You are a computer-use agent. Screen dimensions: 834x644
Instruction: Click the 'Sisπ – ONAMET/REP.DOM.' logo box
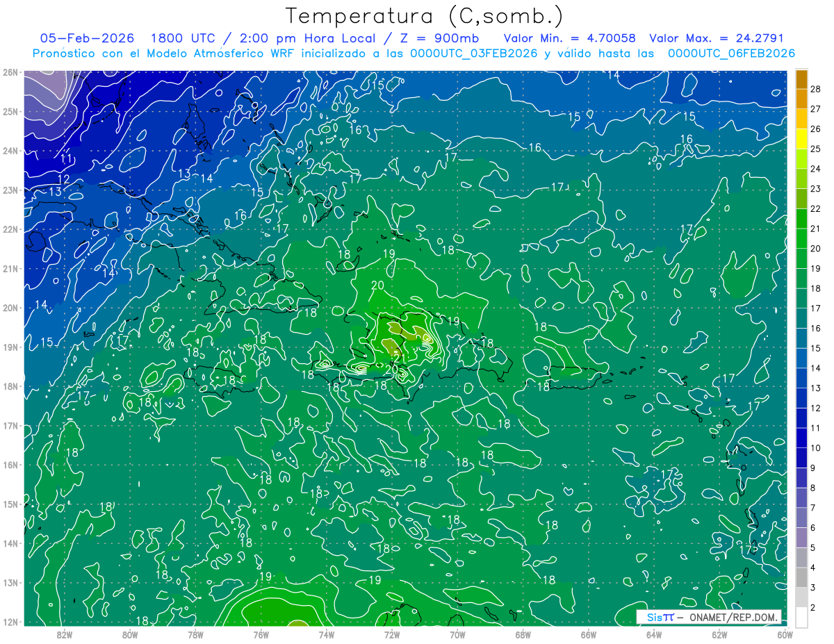click(709, 618)
